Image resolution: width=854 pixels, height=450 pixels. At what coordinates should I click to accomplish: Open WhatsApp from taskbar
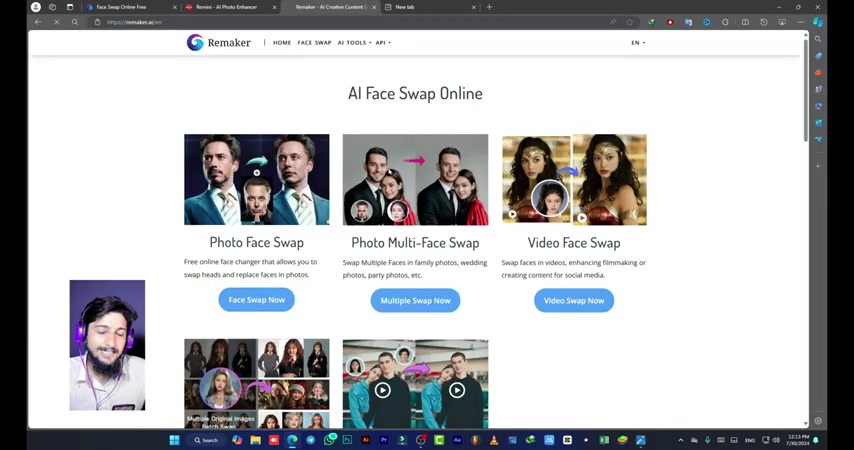pos(329,440)
